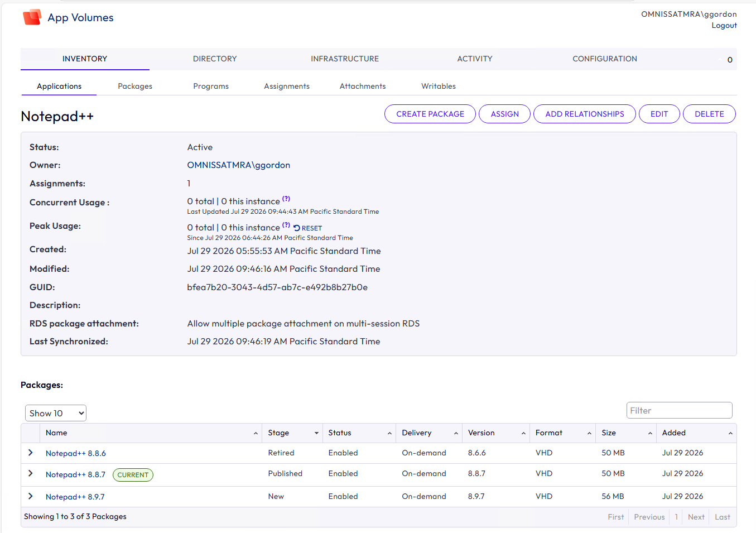
Task: Open the Configuration menu
Action: tap(605, 59)
